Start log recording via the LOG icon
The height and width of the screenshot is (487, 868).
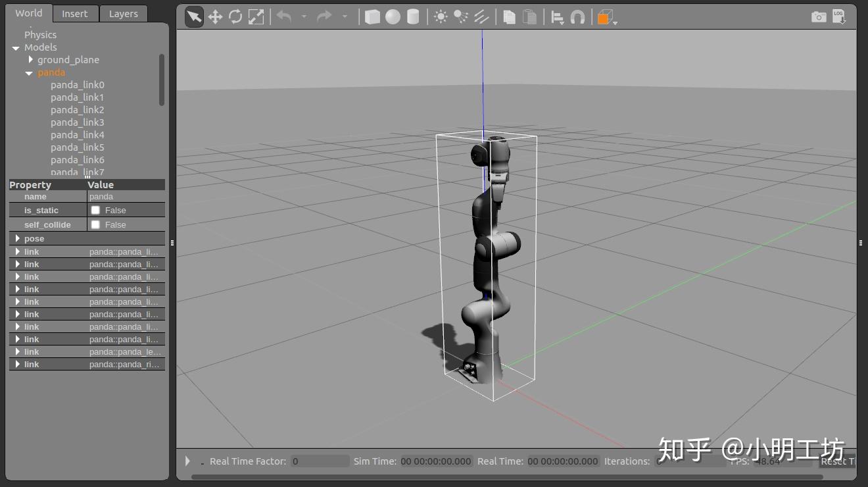pyautogui.click(x=840, y=17)
